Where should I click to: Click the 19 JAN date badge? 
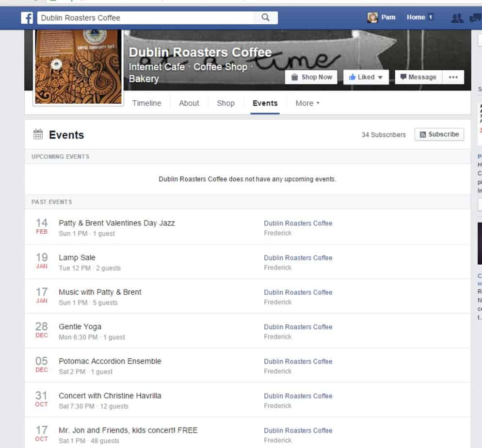[x=42, y=261]
